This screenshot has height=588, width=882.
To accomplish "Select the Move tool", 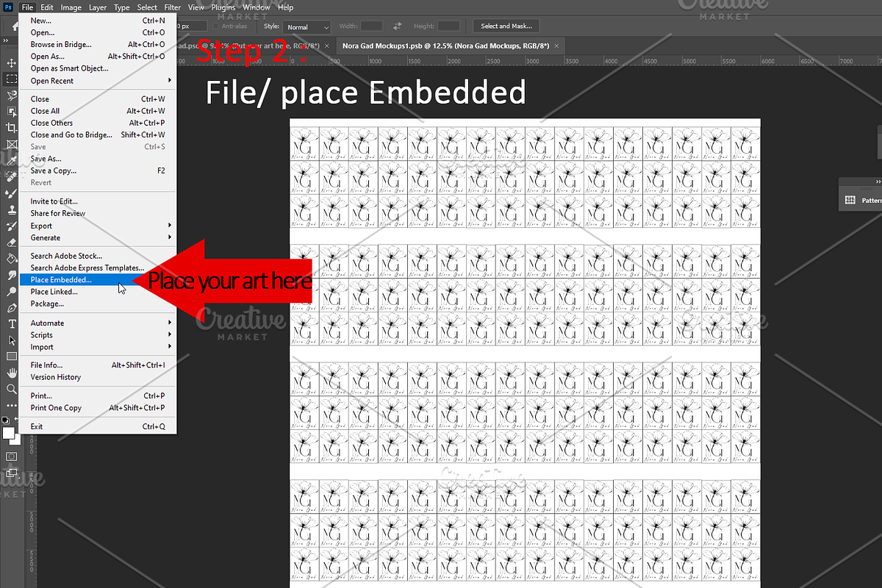I will click(x=11, y=63).
